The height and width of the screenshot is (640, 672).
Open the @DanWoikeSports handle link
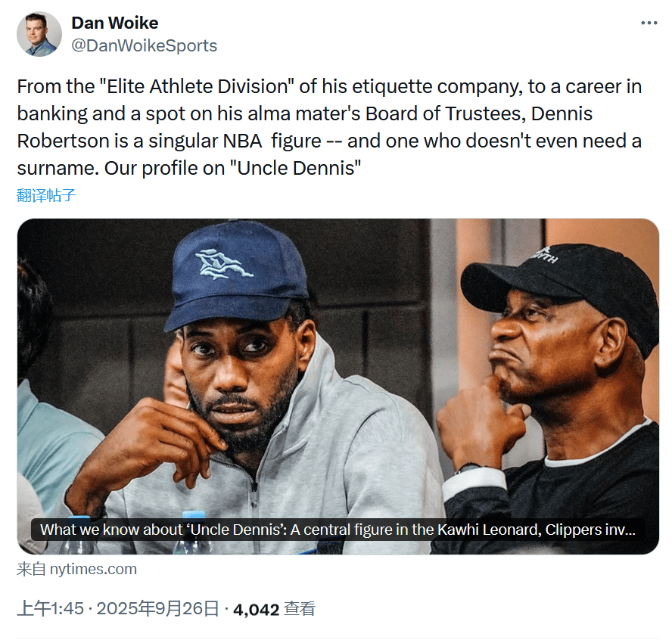pyautogui.click(x=144, y=46)
